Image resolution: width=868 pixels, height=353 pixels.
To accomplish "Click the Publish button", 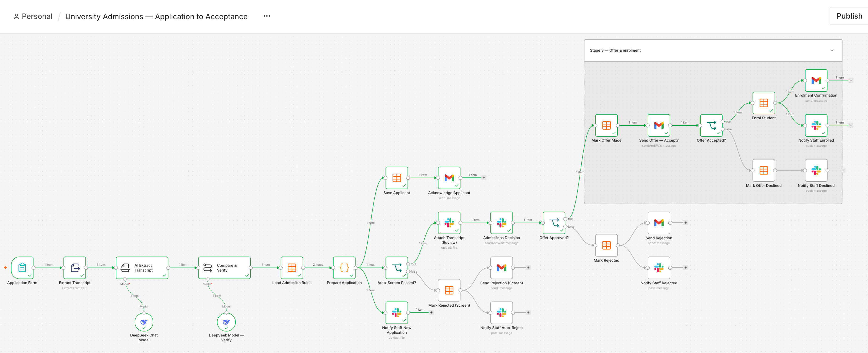I will pos(849,16).
